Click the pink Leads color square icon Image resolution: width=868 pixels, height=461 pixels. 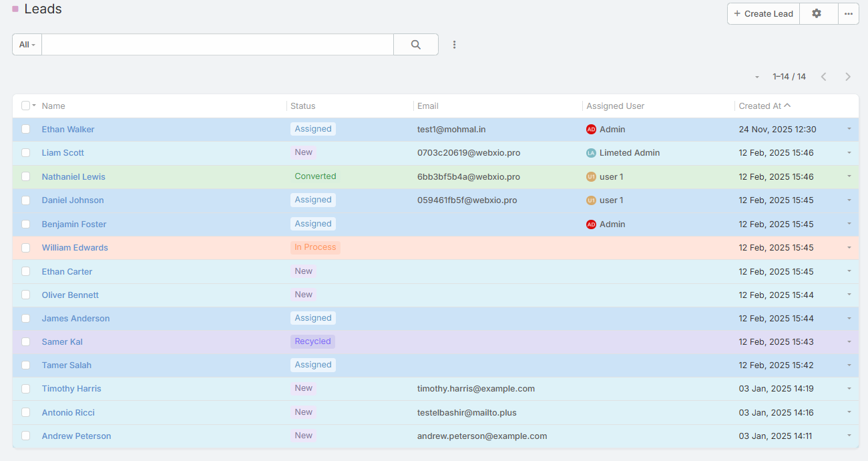click(x=15, y=9)
